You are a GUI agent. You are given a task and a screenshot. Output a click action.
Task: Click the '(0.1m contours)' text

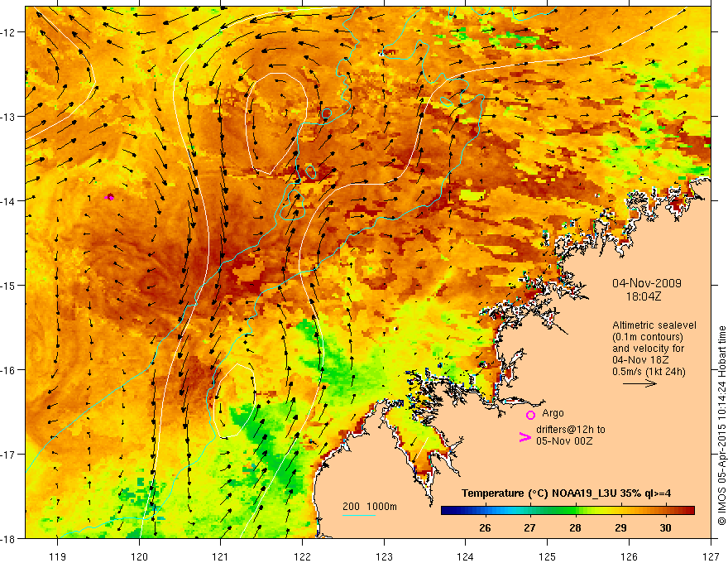click(648, 337)
